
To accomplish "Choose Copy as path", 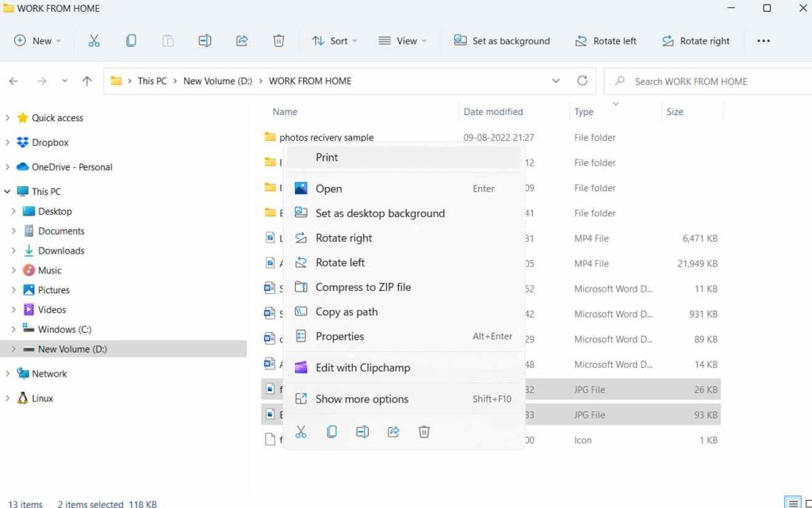I will click(x=403, y=312).
